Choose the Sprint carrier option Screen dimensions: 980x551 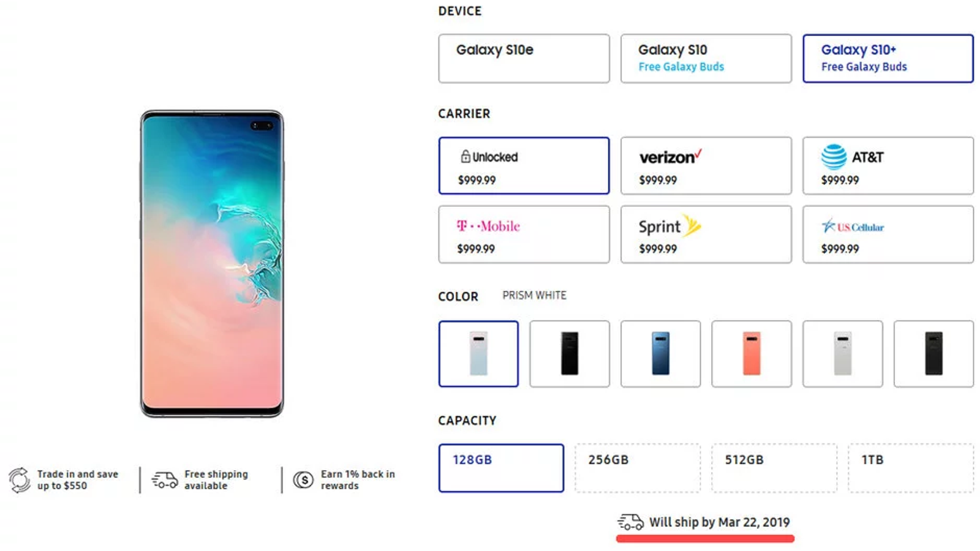tap(706, 234)
